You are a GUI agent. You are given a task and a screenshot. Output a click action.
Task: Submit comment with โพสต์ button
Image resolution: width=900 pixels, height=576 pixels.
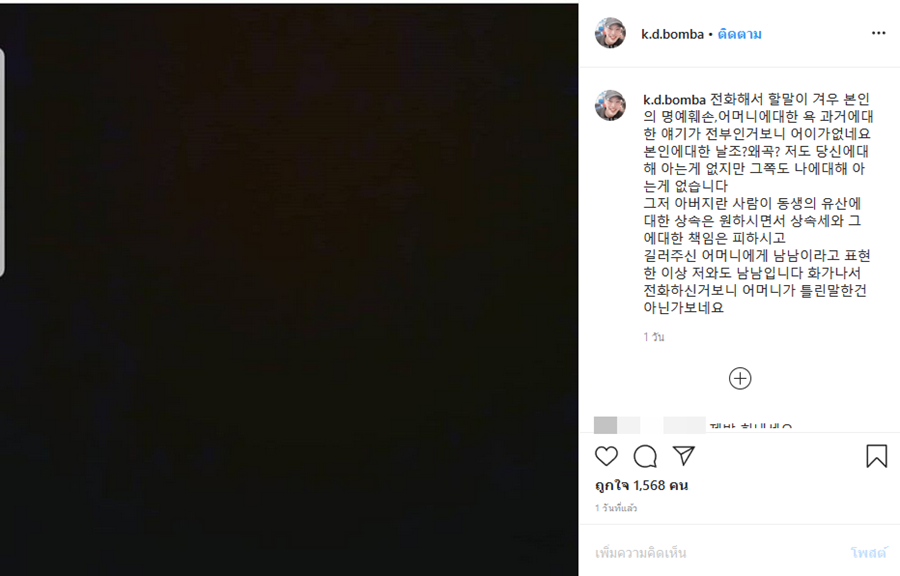tap(868, 553)
